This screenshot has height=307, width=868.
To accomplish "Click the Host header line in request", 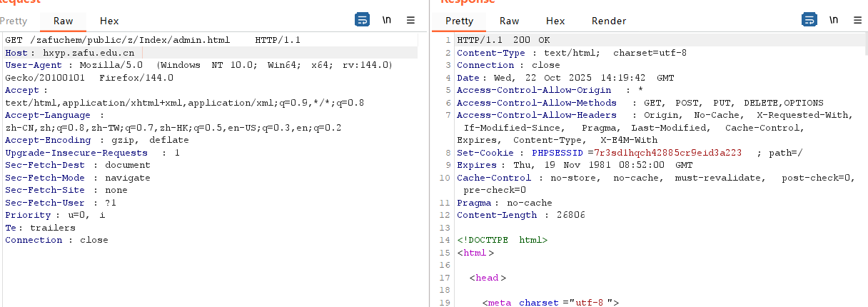I will 70,53.
